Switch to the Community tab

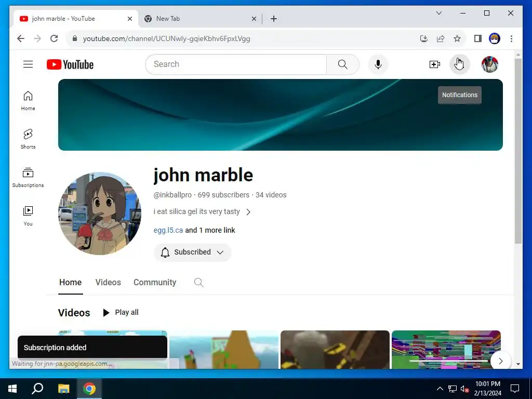tap(155, 282)
